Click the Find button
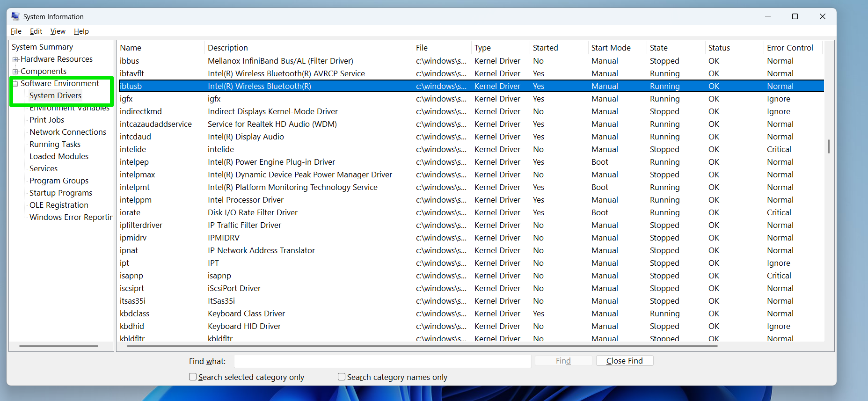Screen dimensions: 868x401 [x=563, y=361]
